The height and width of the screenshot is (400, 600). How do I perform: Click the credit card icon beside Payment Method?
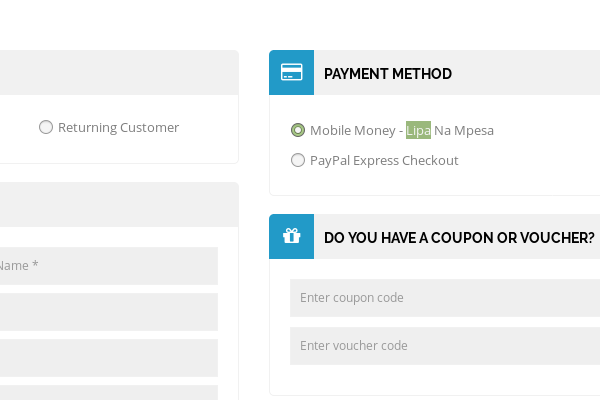tap(291, 72)
